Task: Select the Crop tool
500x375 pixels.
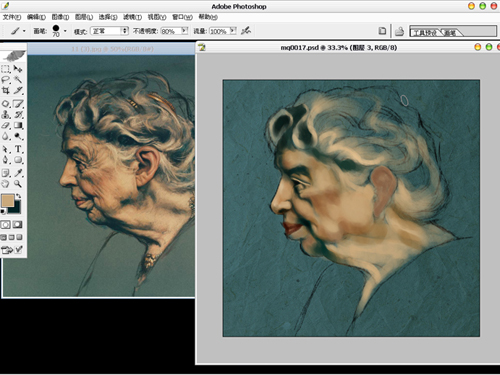Action: [6, 90]
